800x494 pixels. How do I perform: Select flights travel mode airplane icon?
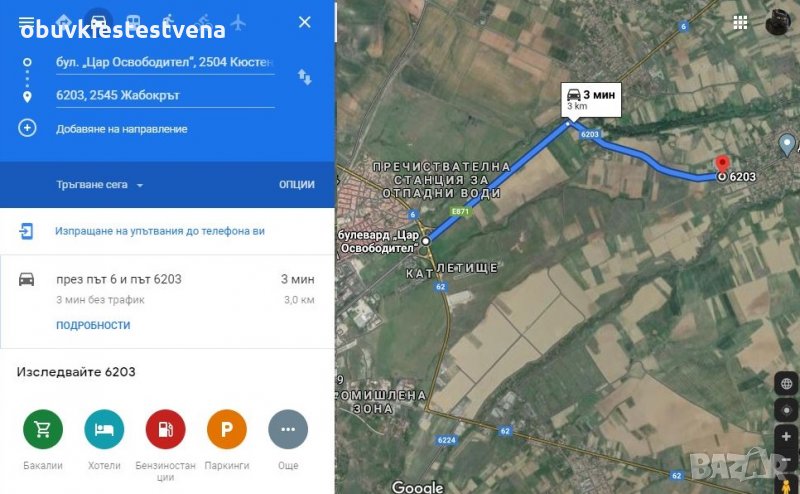coord(238,21)
